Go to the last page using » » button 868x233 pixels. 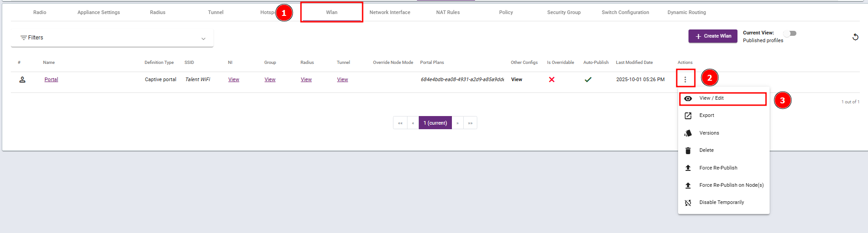pyautogui.click(x=470, y=123)
